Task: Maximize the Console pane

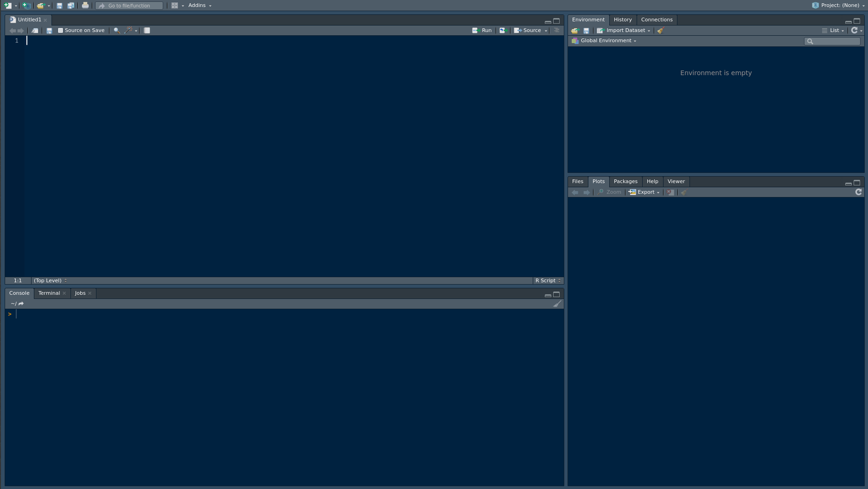Action: (x=557, y=295)
